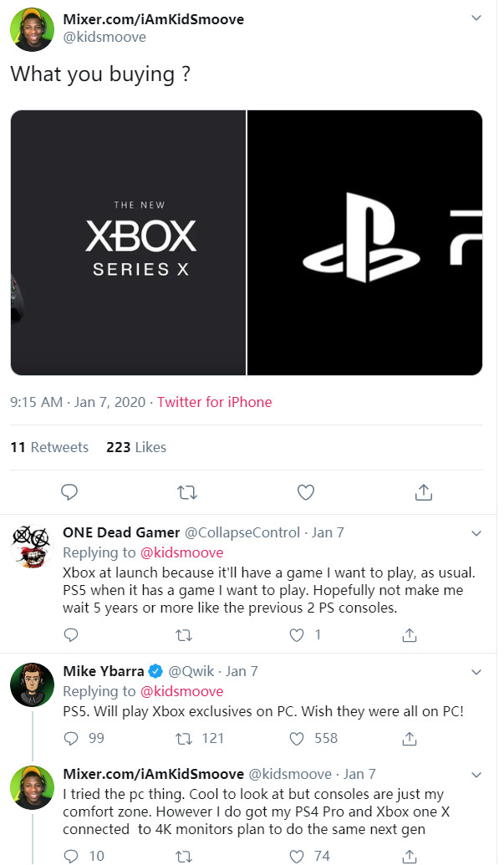The height and width of the screenshot is (865, 504).
Task: Expand the main tweet options chevron
Action: [x=476, y=18]
